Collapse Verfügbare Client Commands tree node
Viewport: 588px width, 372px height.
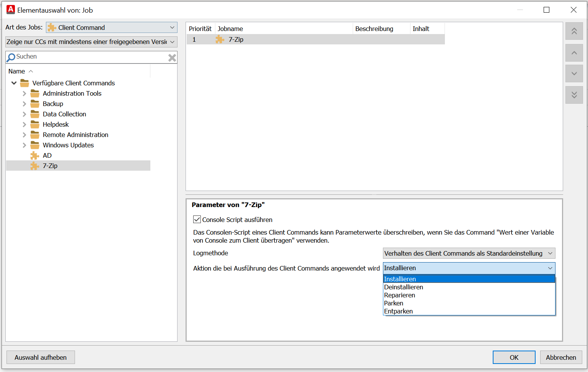(14, 83)
